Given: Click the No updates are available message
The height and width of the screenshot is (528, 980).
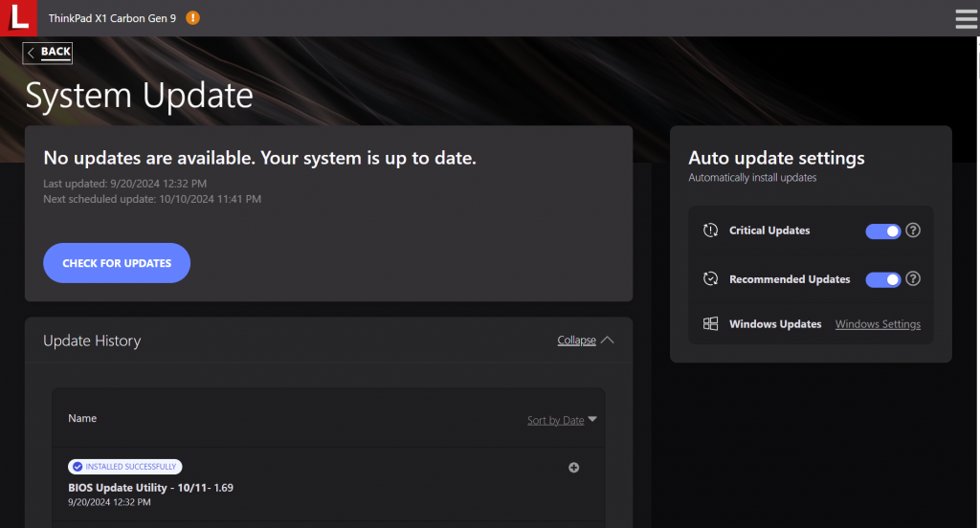Looking at the screenshot, I should [259, 158].
